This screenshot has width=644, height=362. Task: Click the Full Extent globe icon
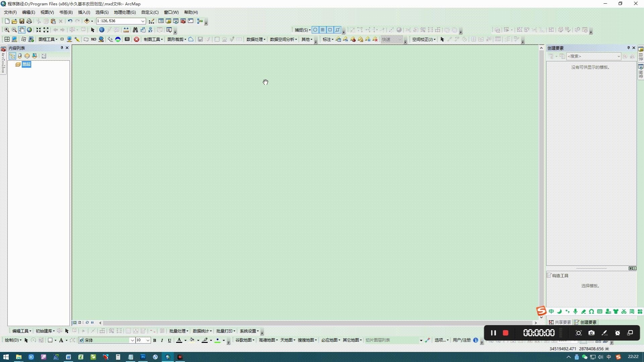(29, 30)
